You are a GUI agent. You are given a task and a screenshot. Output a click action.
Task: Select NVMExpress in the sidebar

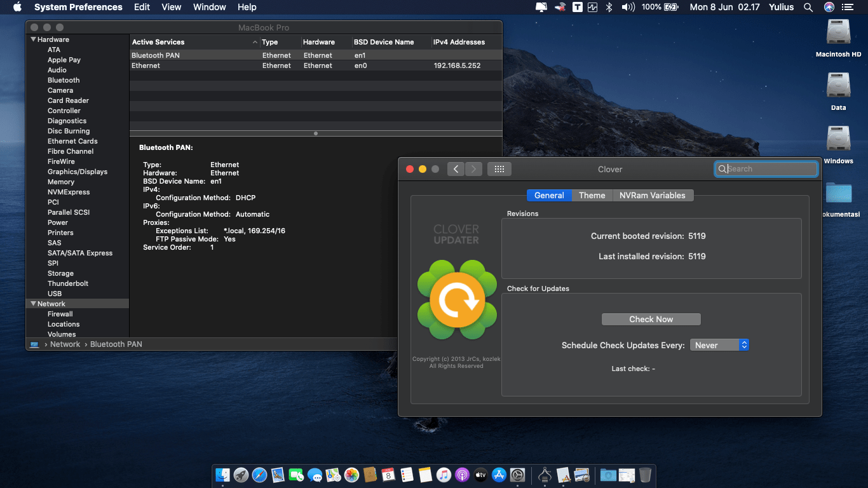(x=69, y=192)
